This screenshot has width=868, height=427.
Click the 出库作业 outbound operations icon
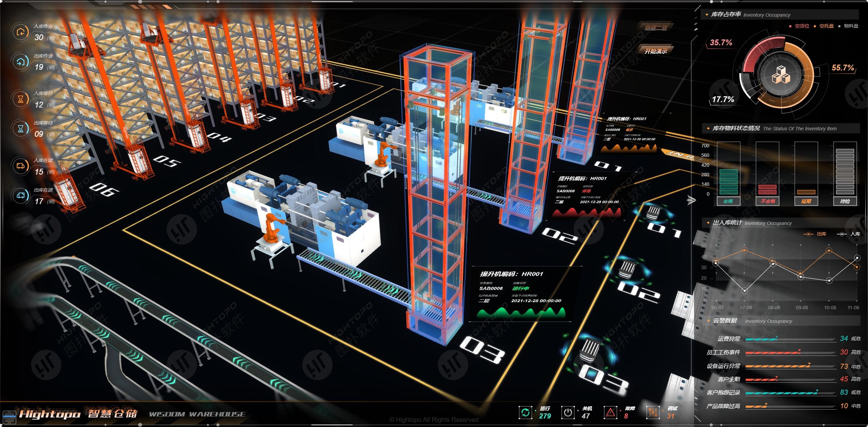pyautogui.click(x=21, y=62)
